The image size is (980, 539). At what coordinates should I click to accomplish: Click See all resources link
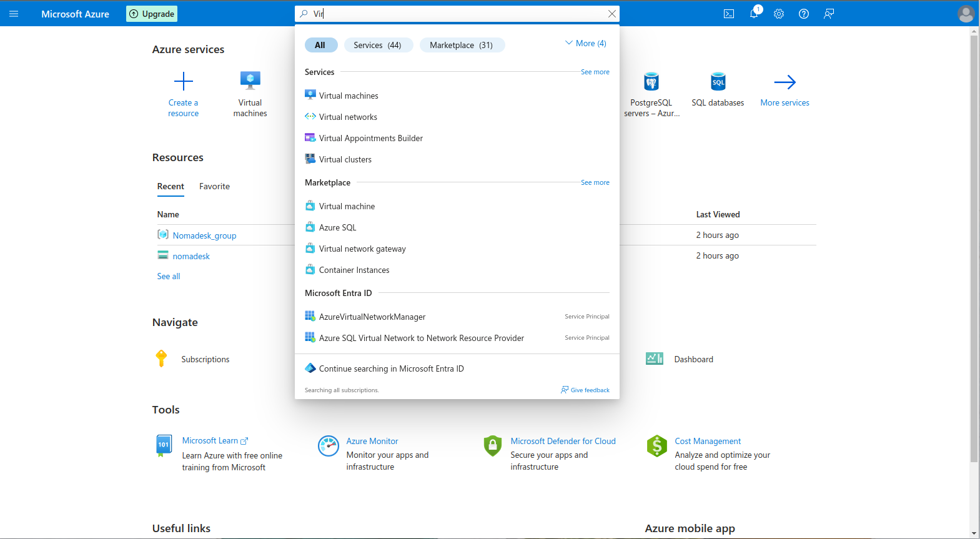point(169,276)
